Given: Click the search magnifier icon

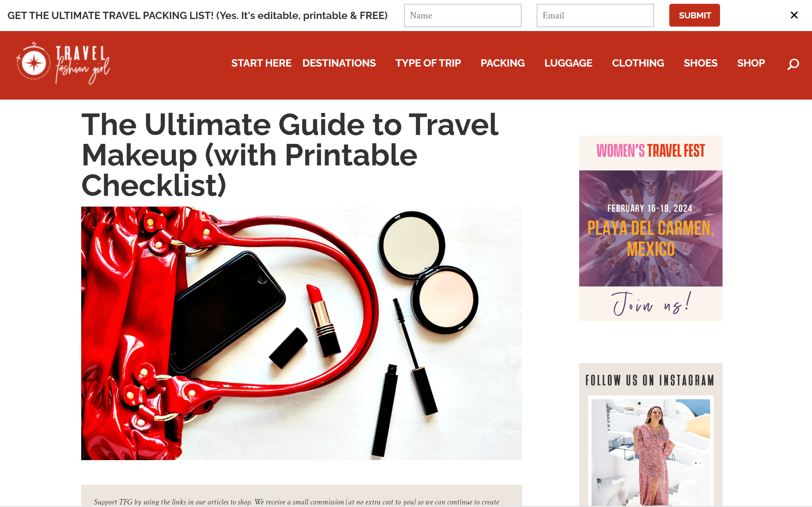Looking at the screenshot, I should [793, 64].
